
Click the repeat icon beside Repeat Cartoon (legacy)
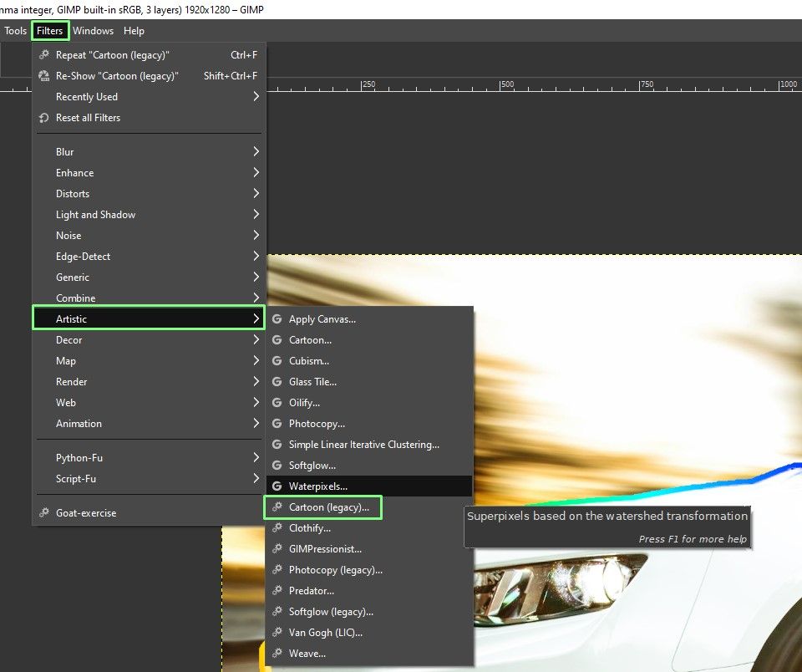(44, 54)
